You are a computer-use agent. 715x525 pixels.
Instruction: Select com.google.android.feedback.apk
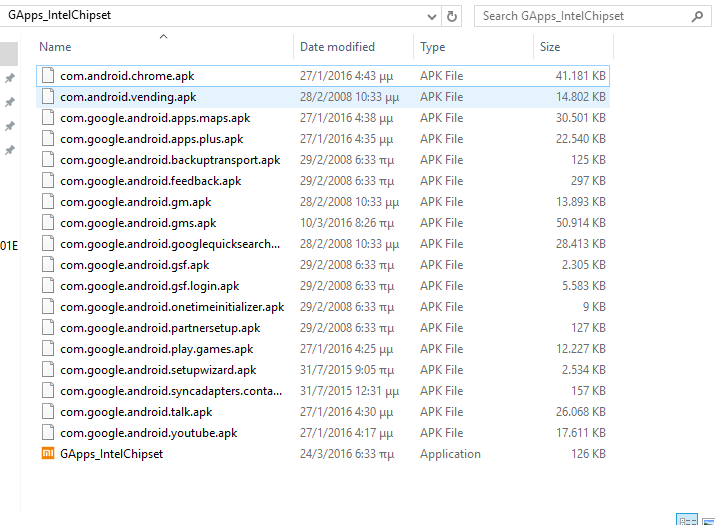(150, 181)
